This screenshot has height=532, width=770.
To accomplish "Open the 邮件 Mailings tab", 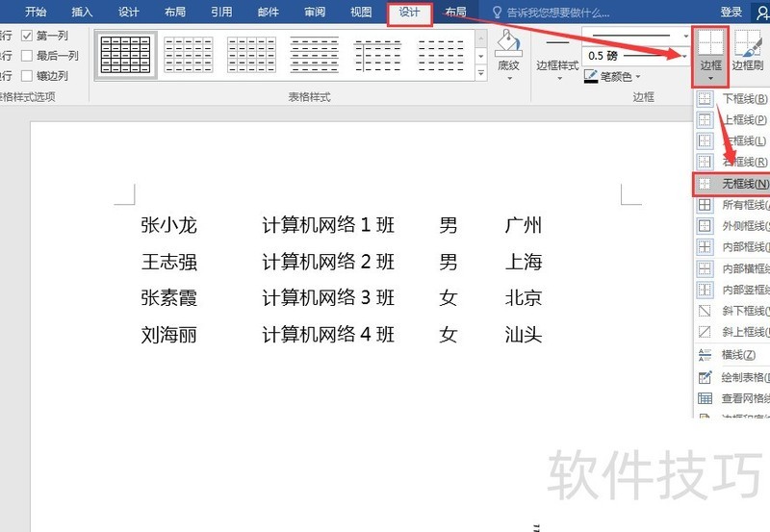I will point(269,12).
